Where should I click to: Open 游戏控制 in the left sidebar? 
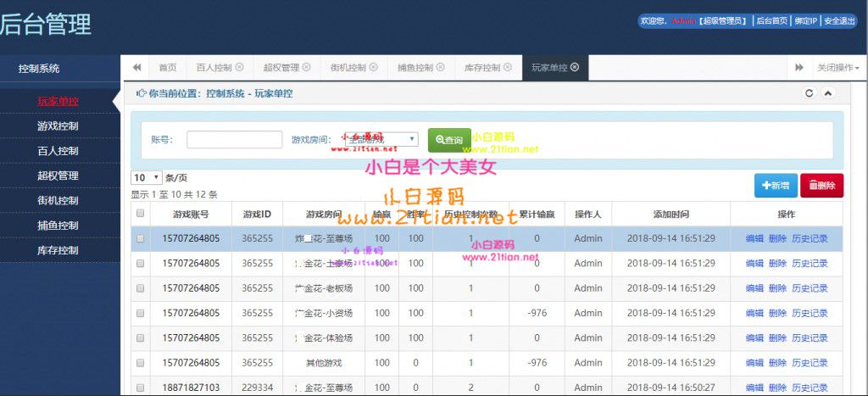tap(58, 126)
